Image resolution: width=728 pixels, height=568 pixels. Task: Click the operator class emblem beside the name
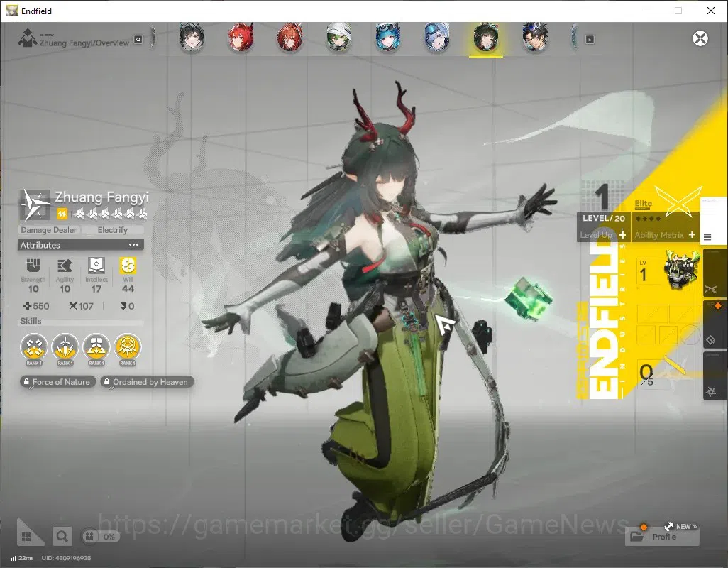pos(35,205)
